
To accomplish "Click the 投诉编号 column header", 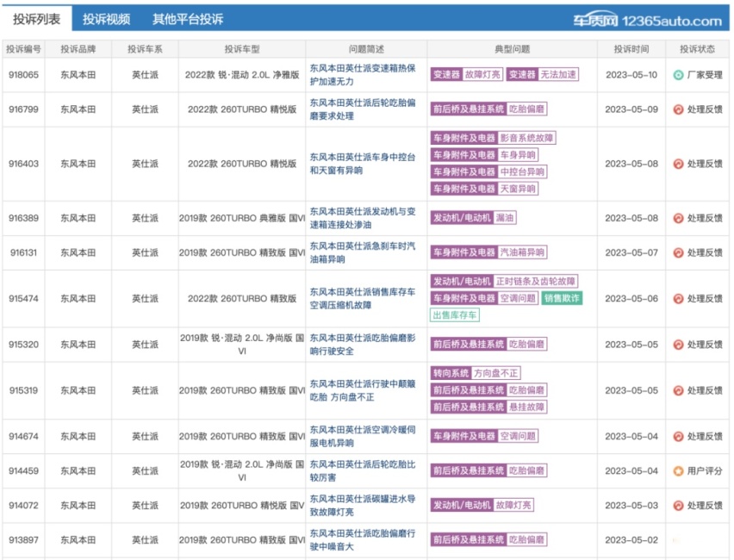I will [x=23, y=49].
